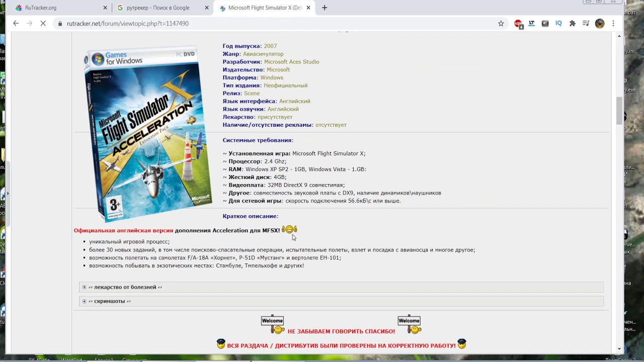Screen dimensions: 644x362
Task: Focus the address bar URL field
Action: pos(279,24)
